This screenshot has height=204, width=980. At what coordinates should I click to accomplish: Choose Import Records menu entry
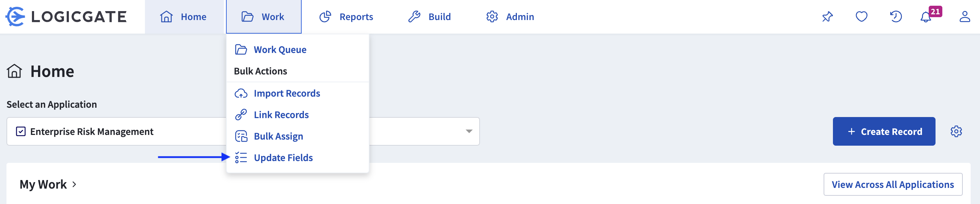pos(287,93)
